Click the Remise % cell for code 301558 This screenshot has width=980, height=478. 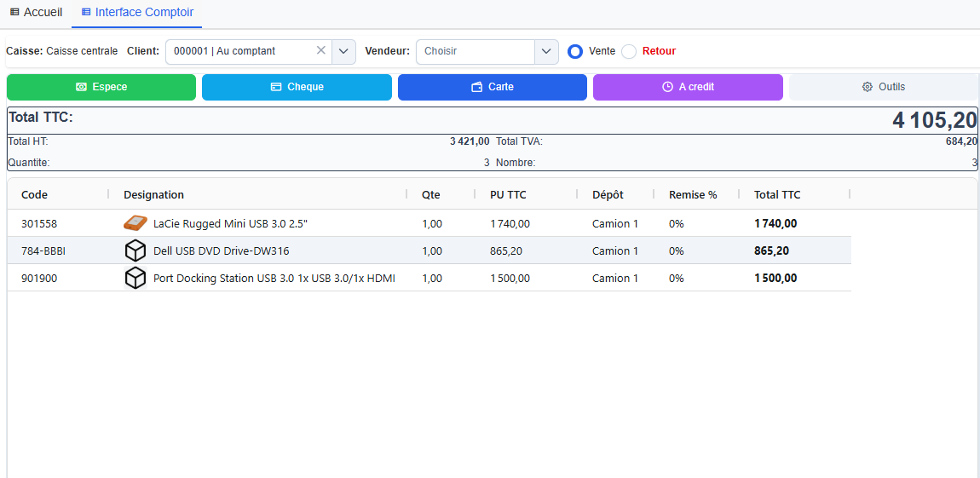click(x=677, y=223)
